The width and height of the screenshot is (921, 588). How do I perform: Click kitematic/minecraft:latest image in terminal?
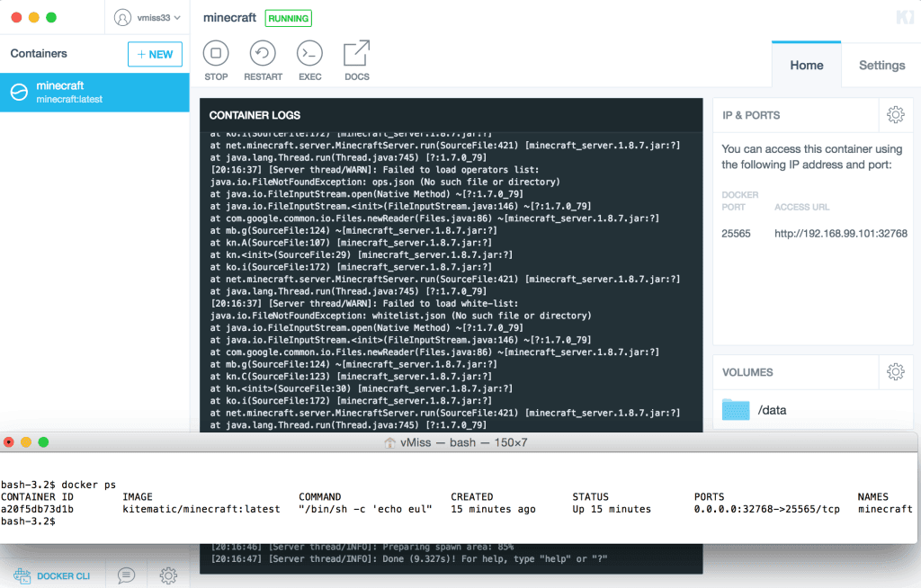(x=201, y=509)
